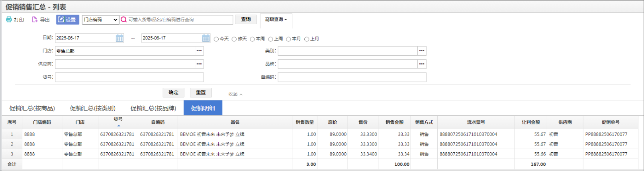Click the 55.66 discount cell in row 3
This screenshot has height=171, width=644.
click(x=531, y=154)
